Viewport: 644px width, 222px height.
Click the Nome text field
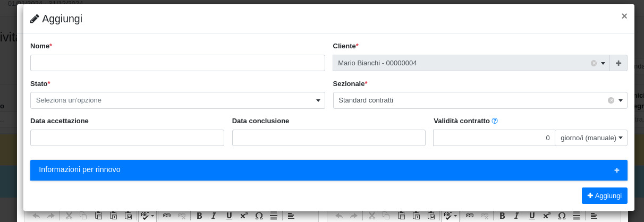coord(177,63)
